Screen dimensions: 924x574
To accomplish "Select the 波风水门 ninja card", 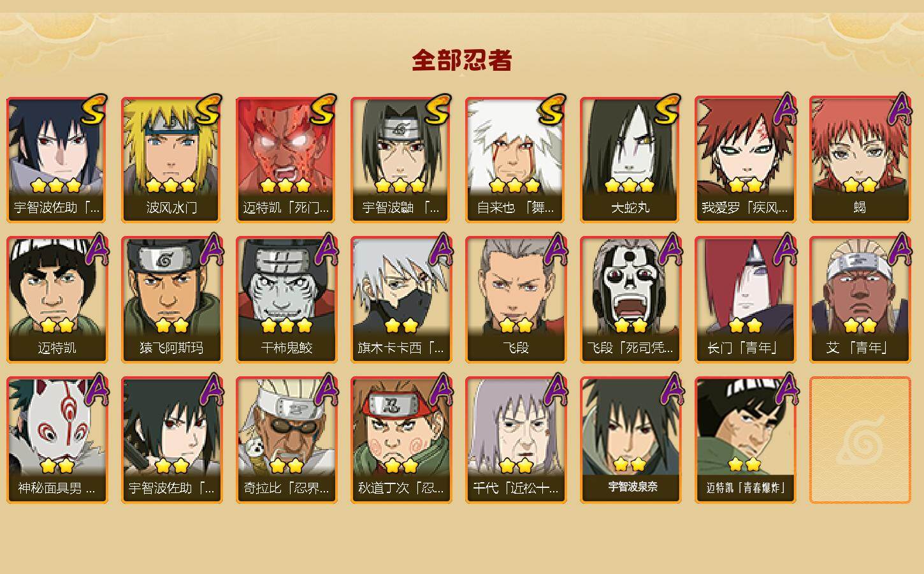I will pyautogui.click(x=171, y=159).
